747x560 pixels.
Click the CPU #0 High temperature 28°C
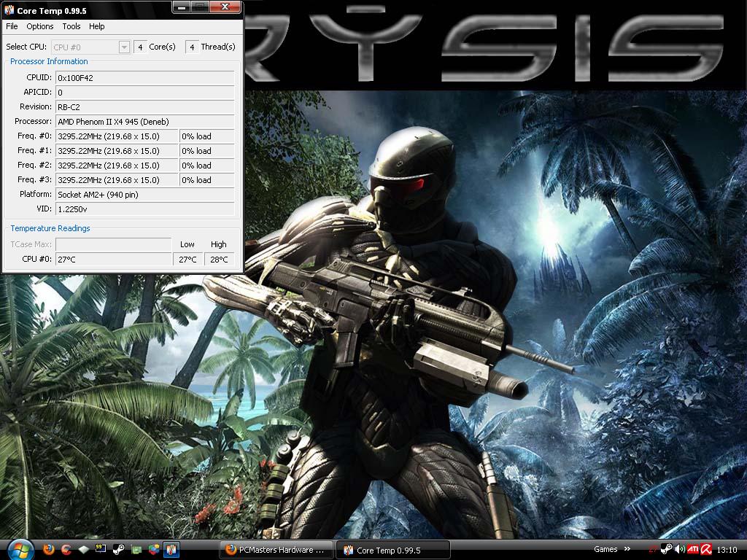coord(219,259)
